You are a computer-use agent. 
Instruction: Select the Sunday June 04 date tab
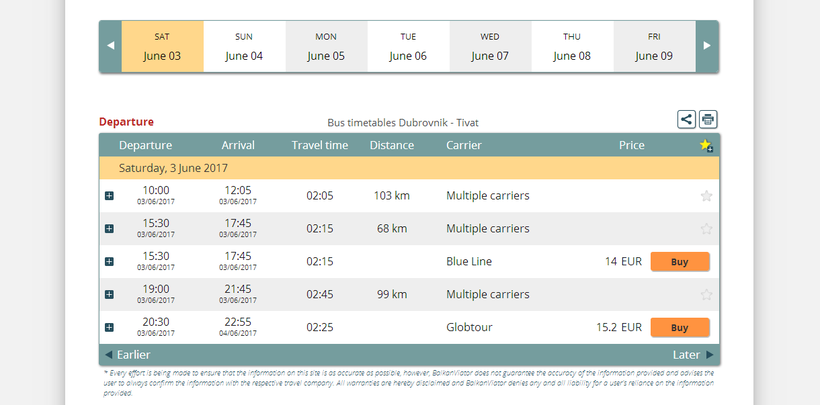[x=244, y=47]
